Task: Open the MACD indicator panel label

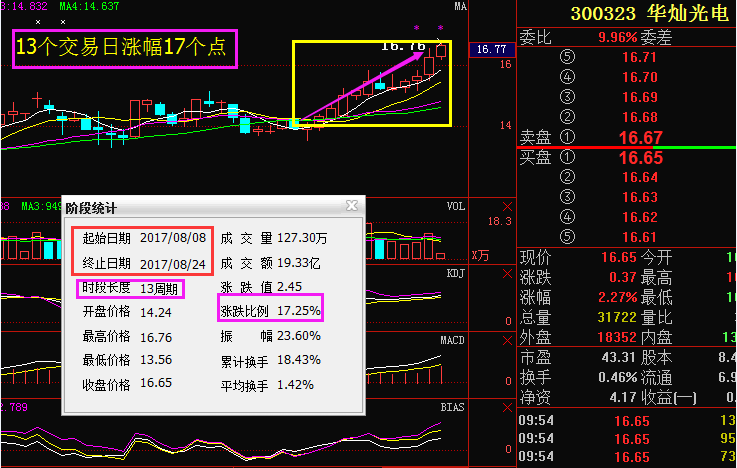Action: tap(454, 340)
